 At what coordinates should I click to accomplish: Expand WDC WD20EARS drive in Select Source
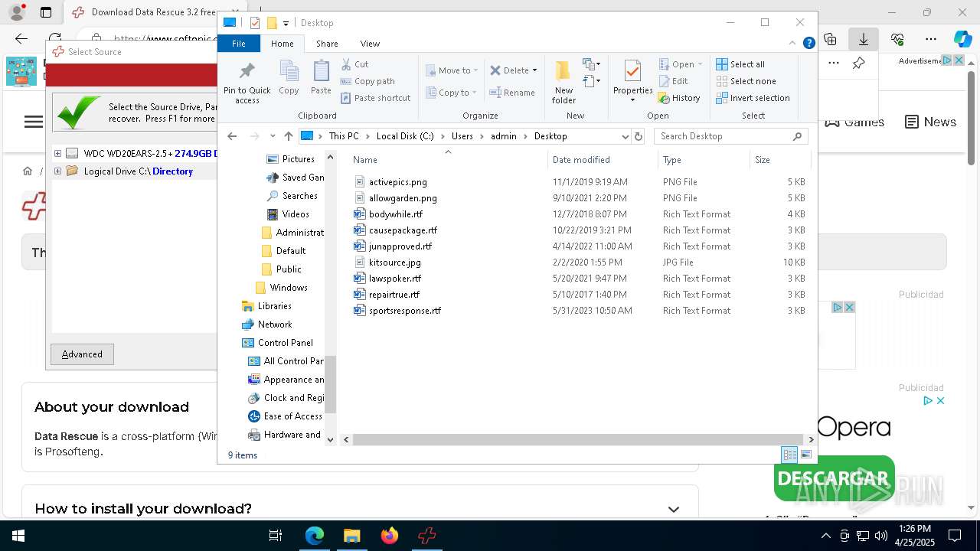click(x=57, y=153)
